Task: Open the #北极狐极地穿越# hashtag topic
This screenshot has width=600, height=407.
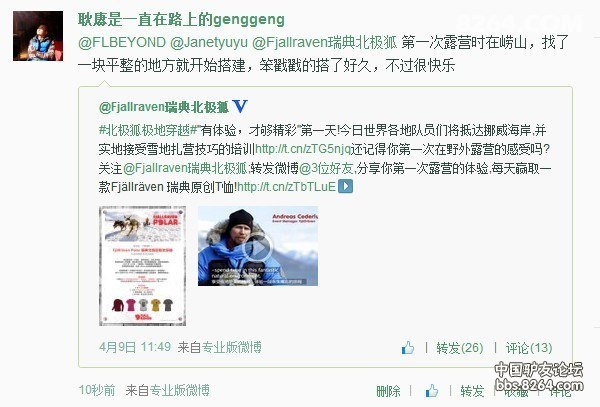Action: [x=148, y=130]
